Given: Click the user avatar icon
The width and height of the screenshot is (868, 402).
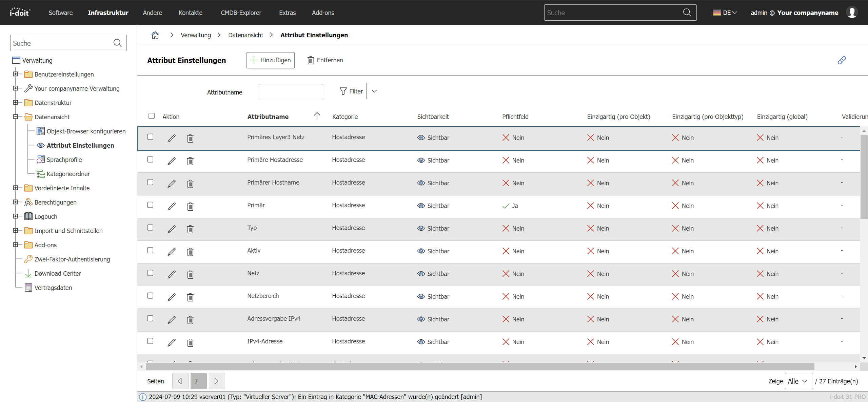Looking at the screenshot, I should 852,13.
